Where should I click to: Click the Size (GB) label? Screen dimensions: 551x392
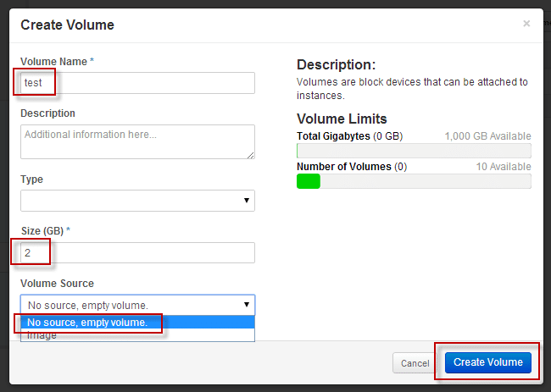[x=46, y=231]
